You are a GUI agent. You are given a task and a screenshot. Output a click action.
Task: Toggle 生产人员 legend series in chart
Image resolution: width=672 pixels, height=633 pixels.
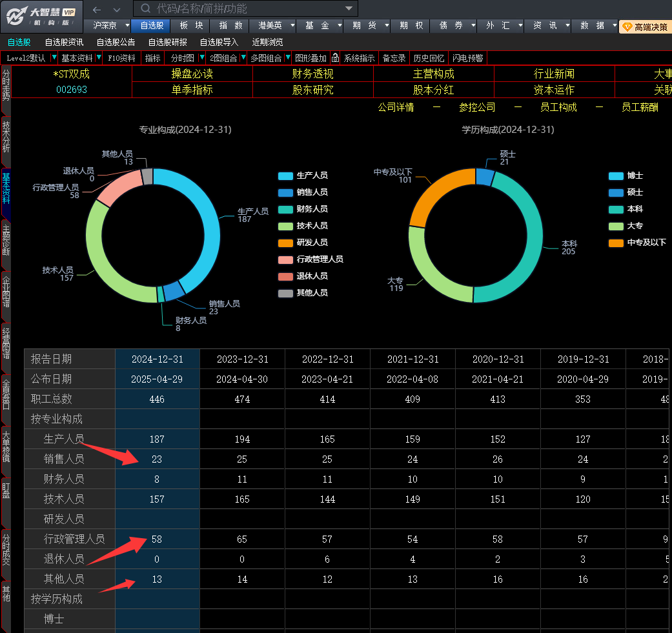tap(303, 176)
